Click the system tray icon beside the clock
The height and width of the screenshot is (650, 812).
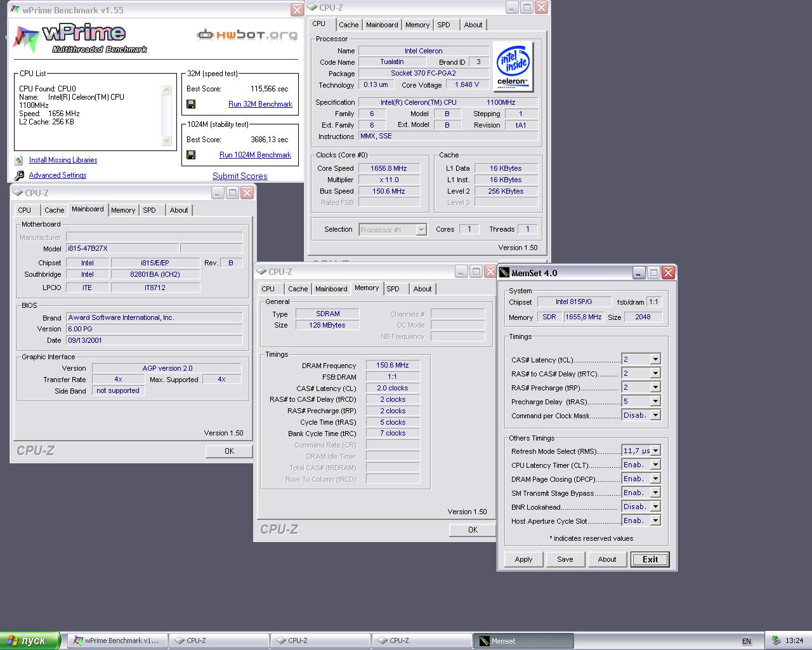(x=776, y=640)
